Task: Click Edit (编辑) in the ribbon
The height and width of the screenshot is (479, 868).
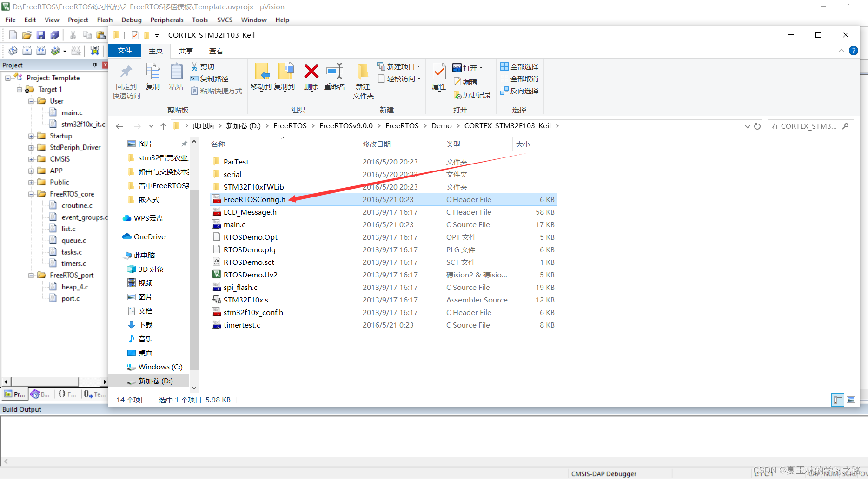Action: coord(465,81)
